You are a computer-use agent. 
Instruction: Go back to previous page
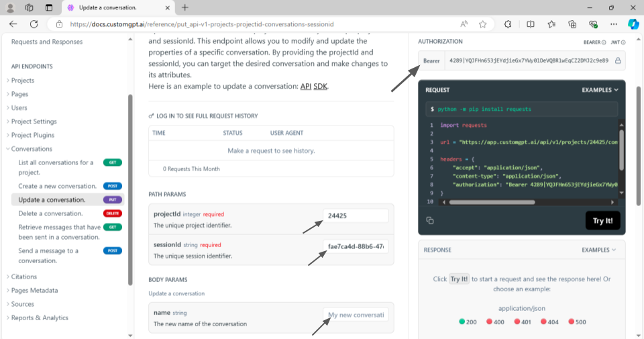[x=13, y=24]
